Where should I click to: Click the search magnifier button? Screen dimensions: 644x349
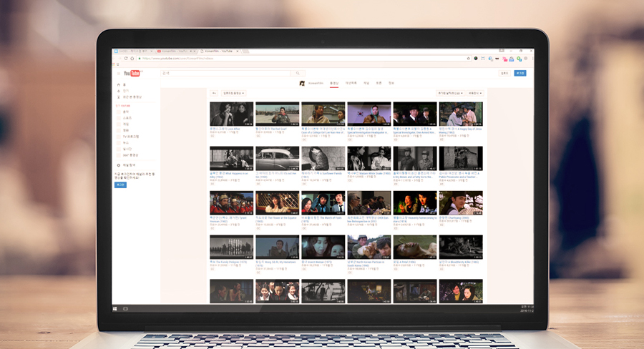[x=298, y=73]
